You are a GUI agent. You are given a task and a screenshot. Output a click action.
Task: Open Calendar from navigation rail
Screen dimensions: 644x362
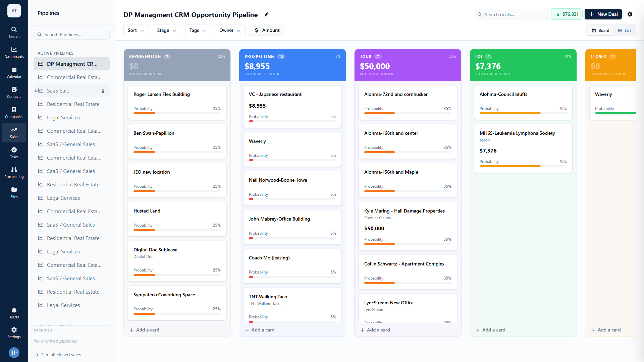(x=14, y=73)
